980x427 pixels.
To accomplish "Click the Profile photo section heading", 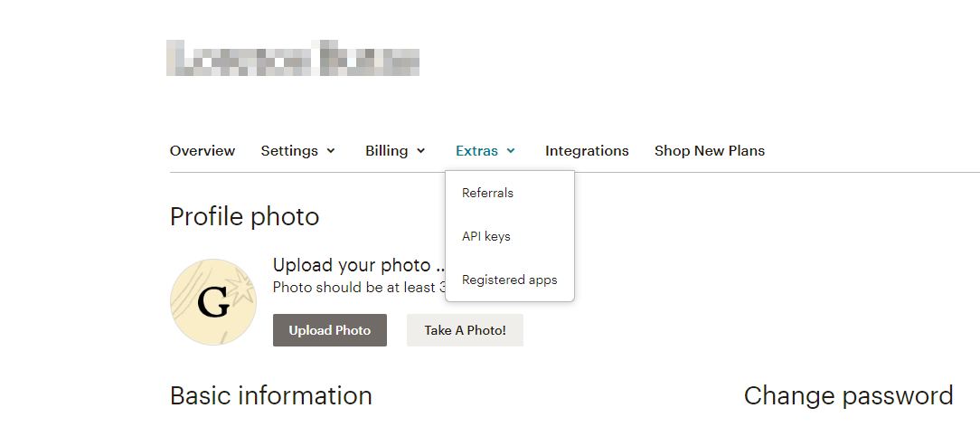I will click(245, 217).
